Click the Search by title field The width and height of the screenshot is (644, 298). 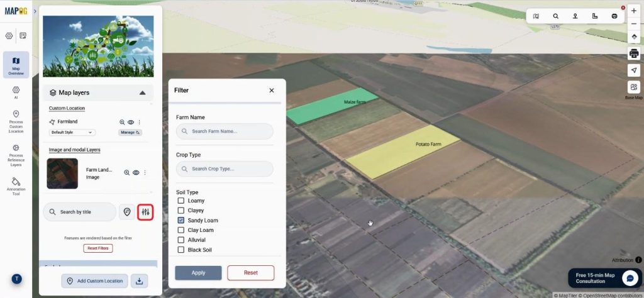(x=80, y=212)
